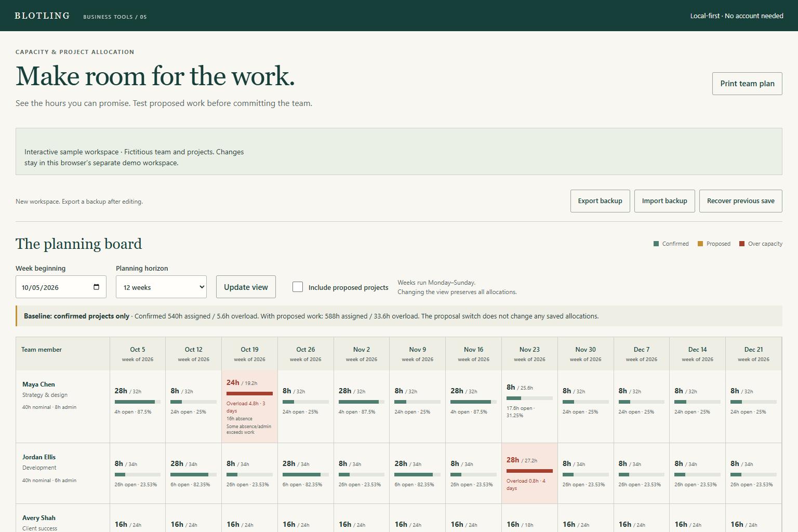This screenshot has height=532, width=798.
Task: Click 'Baseline: confirmed projects only' text
Action: tap(76, 316)
